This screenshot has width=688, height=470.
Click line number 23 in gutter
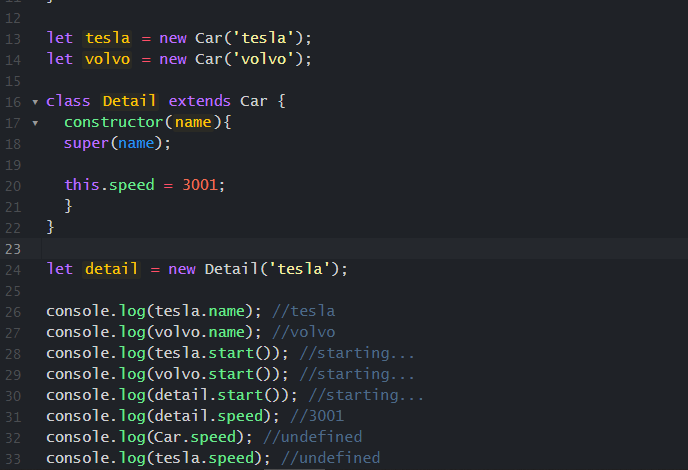coord(13,249)
